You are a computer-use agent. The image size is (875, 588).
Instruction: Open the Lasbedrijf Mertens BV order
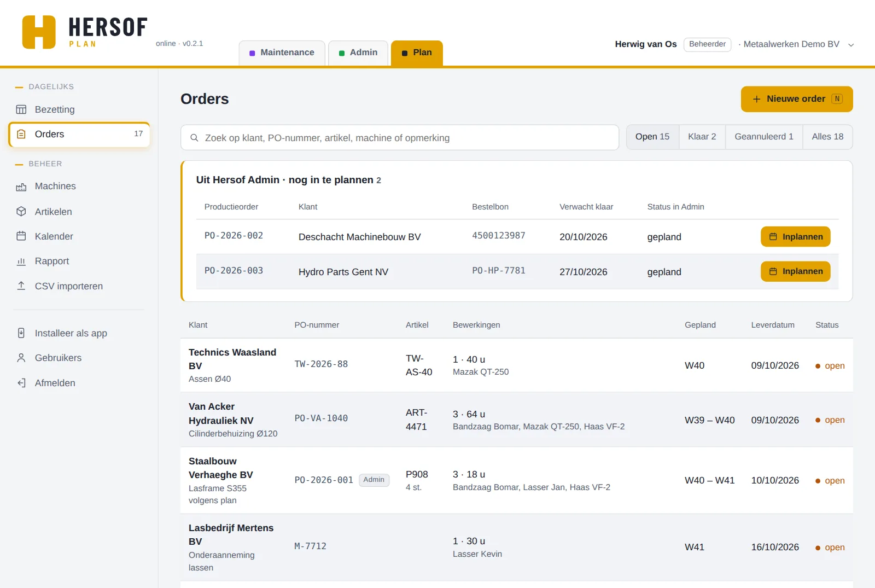pyautogui.click(x=516, y=547)
